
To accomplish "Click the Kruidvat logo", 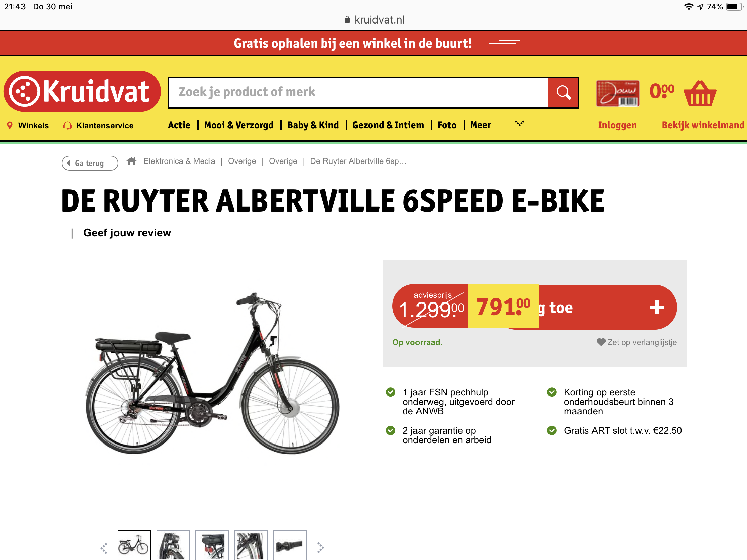I will 82,91.
